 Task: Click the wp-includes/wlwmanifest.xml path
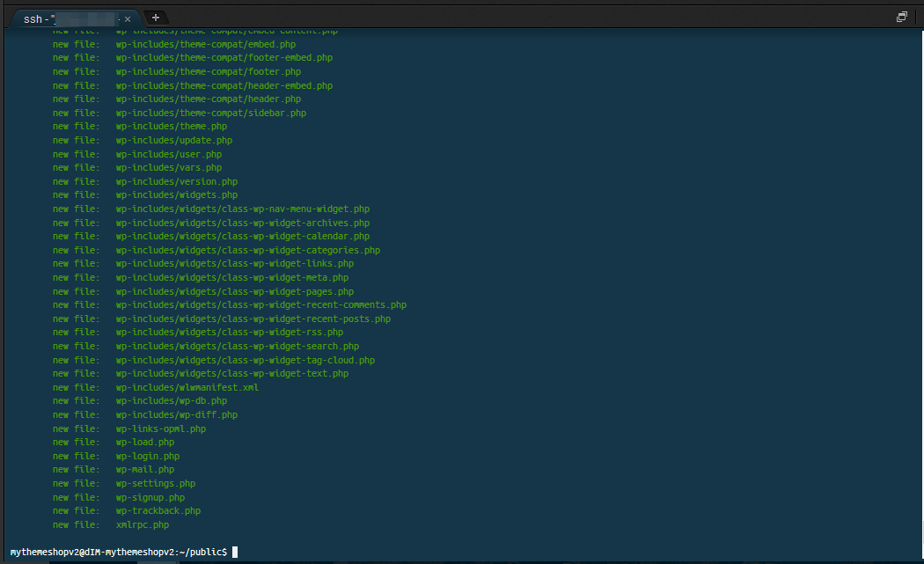point(187,386)
